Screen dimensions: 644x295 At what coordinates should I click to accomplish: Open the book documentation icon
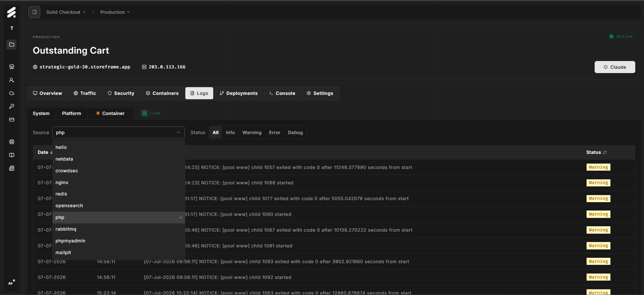point(12,155)
